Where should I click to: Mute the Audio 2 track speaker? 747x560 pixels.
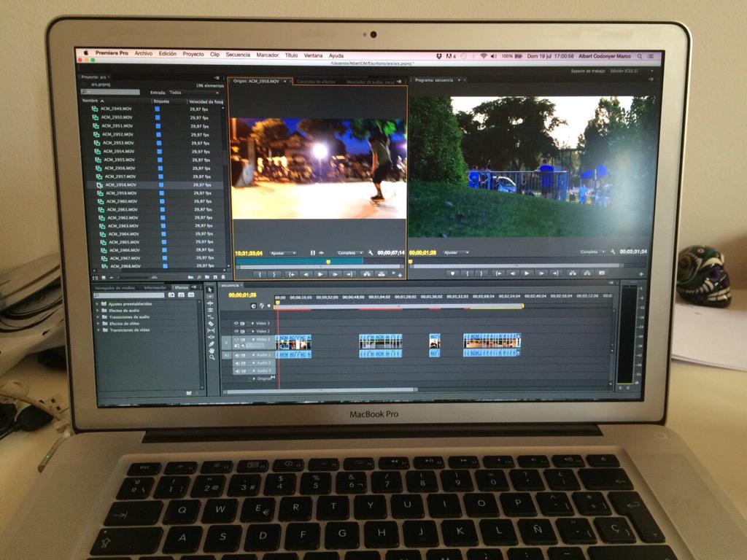click(x=237, y=363)
